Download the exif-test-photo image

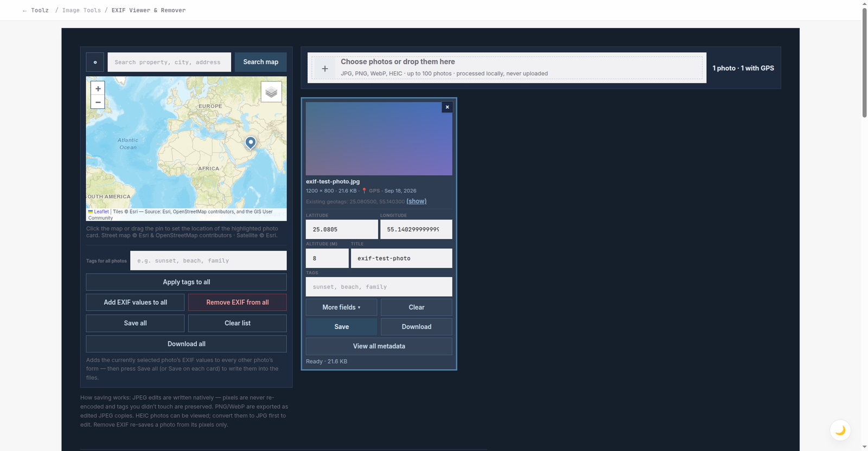(x=417, y=327)
